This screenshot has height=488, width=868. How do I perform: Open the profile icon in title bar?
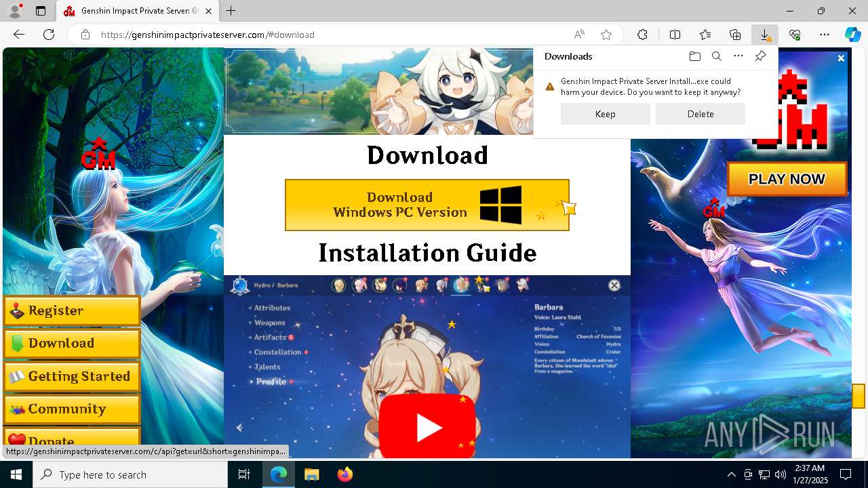15,11
